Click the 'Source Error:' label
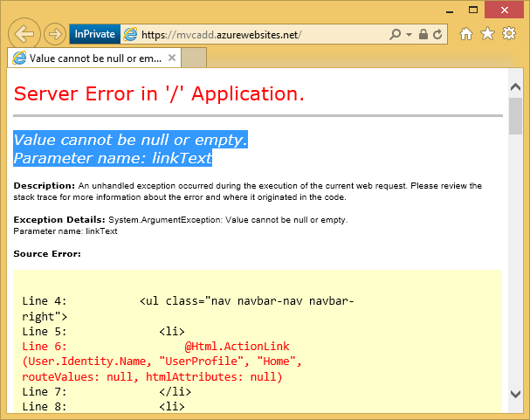530x420 pixels. click(47, 254)
